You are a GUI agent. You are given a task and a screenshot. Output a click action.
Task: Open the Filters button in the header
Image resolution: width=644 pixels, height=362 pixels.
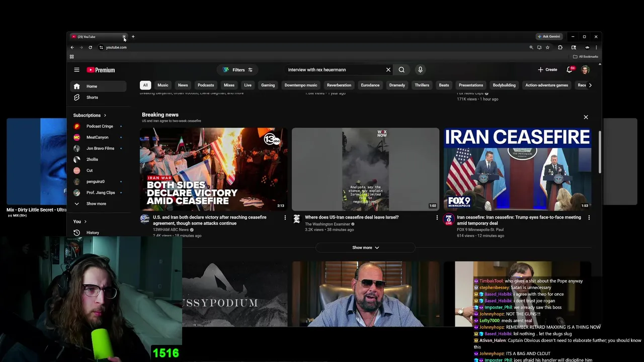click(x=238, y=70)
